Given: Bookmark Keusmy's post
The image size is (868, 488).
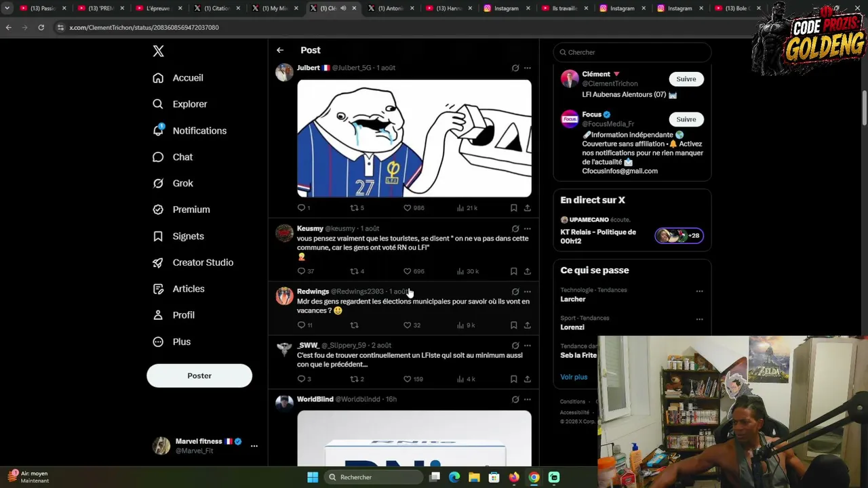Looking at the screenshot, I should (x=513, y=271).
